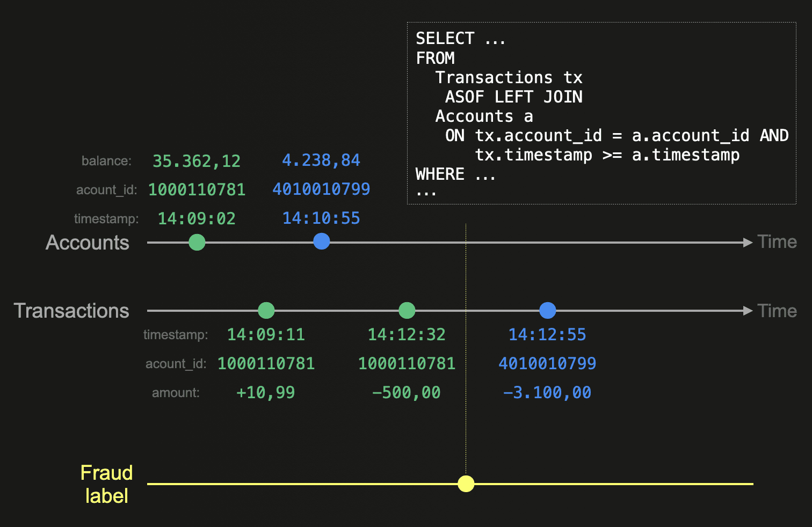Click the WHERE clause in the SQL box
812x527 pixels.
440,174
